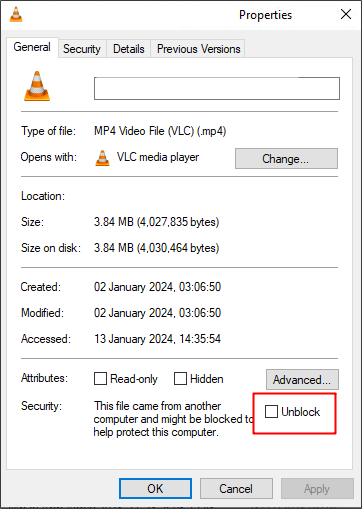
Task: Switch to the Security tab
Action: (x=82, y=49)
